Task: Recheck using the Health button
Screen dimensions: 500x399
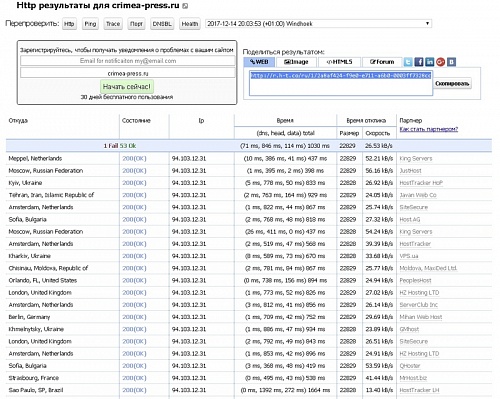Action: (x=190, y=24)
